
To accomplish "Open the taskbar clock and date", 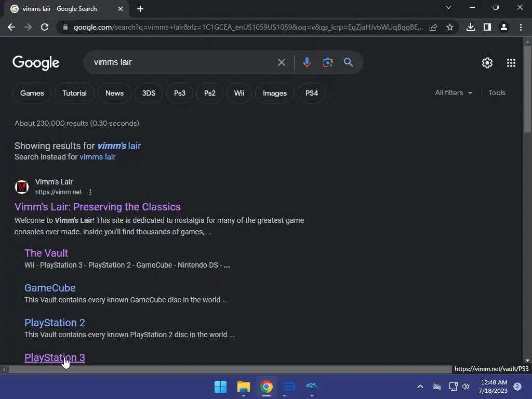I will click(494, 387).
